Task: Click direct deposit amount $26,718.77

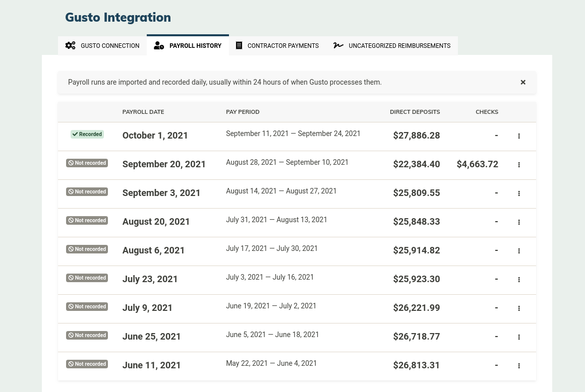Action: coord(417,337)
